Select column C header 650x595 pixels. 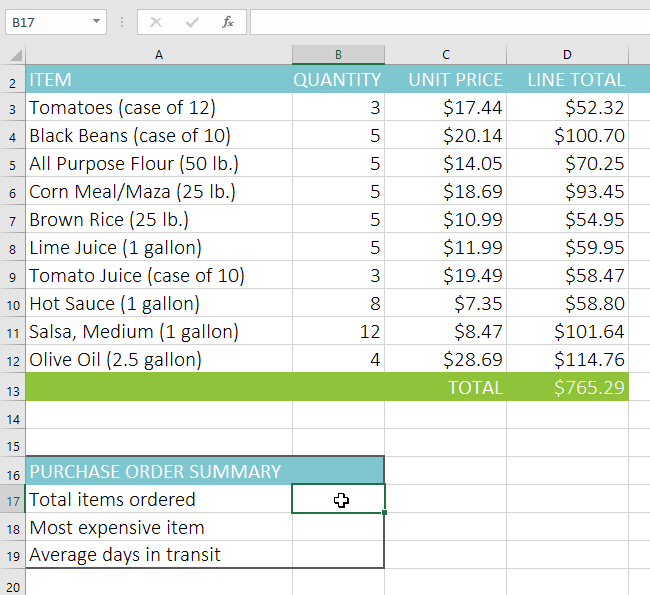pyautogui.click(x=445, y=55)
